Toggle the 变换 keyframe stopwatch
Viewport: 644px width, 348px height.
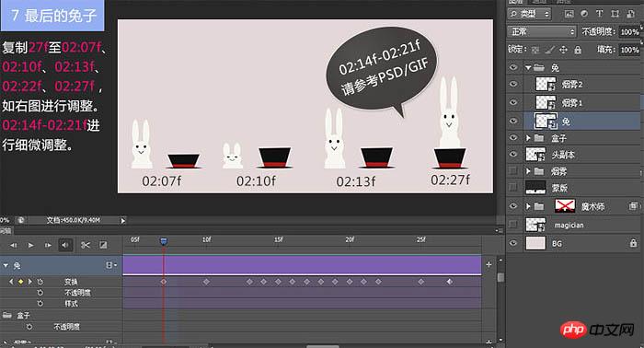tap(40, 282)
